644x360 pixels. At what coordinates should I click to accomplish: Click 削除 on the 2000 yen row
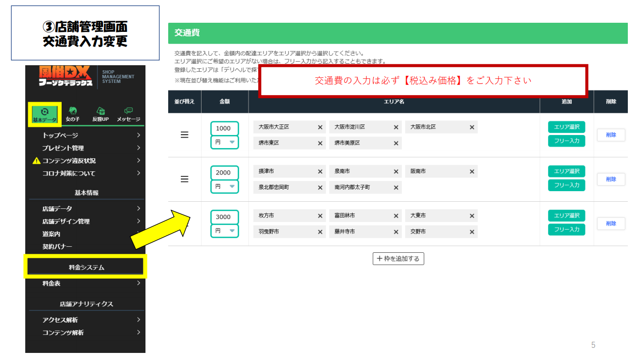click(x=611, y=179)
